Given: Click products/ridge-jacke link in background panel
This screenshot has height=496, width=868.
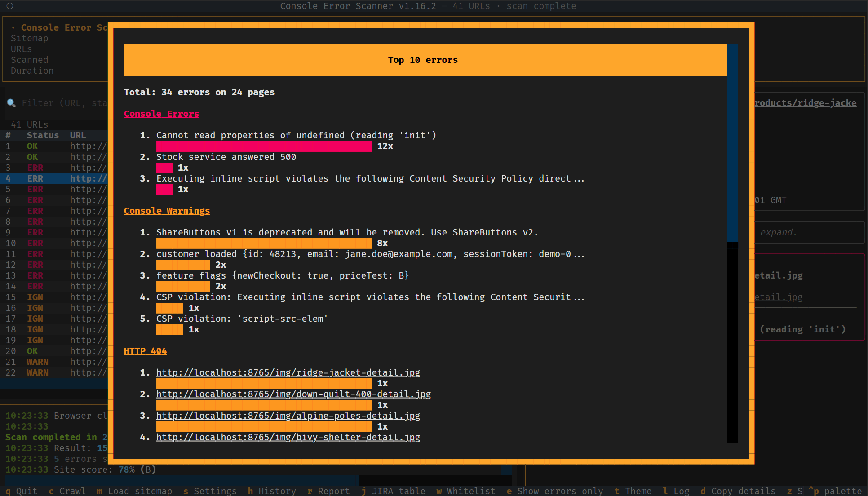Looking at the screenshot, I should (806, 103).
